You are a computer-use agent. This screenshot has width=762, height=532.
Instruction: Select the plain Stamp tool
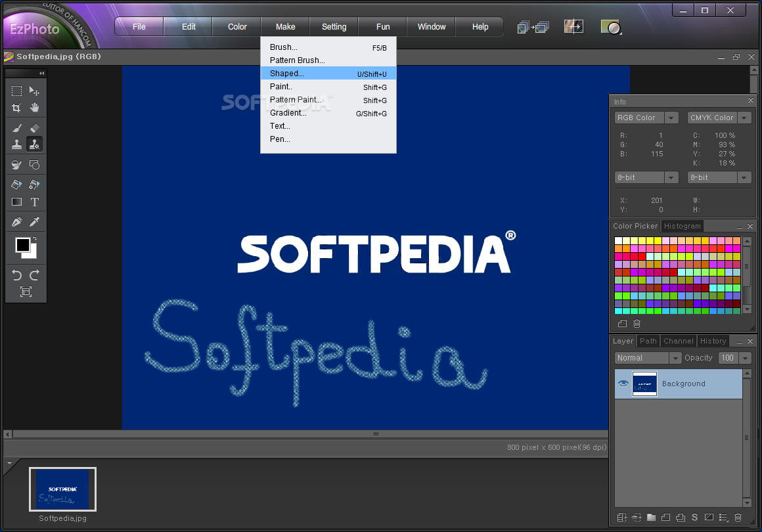pos(16,144)
